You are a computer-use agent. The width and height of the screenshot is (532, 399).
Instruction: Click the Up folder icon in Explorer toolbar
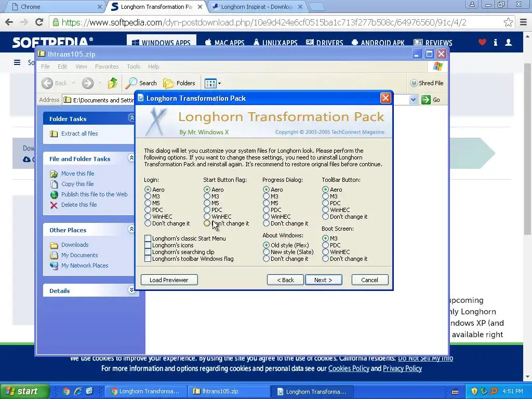point(113,83)
